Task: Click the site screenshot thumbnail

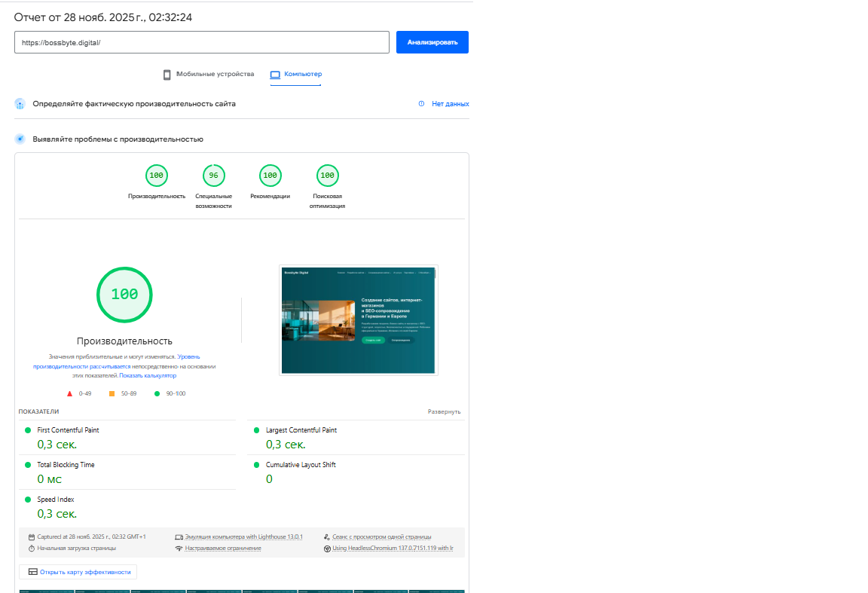Action: [359, 319]
